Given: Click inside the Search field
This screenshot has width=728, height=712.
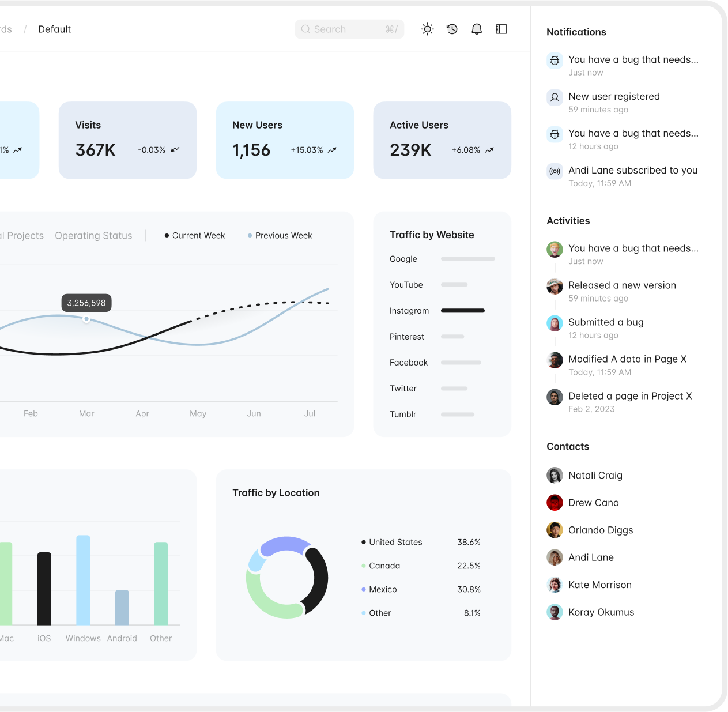Looking at the screenshot, I should coord(348,29).
